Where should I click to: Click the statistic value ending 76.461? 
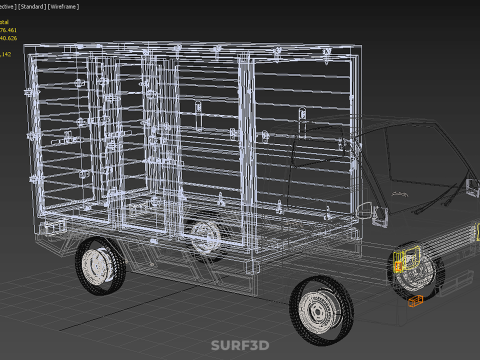coord(8,30)
